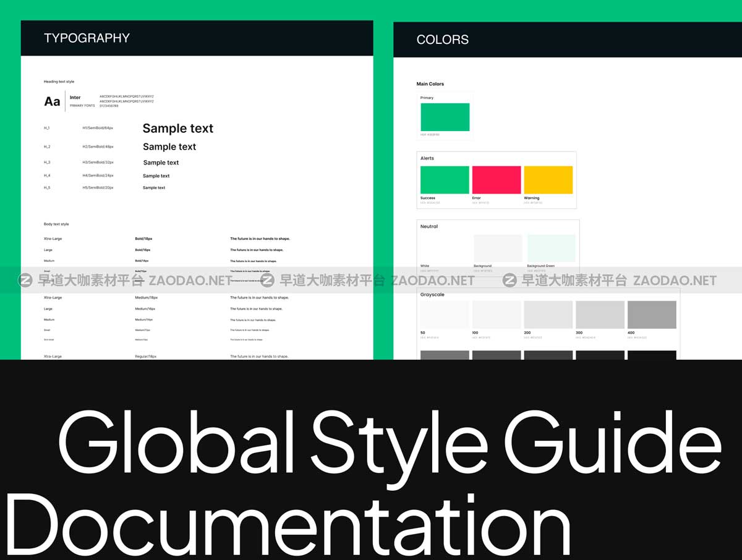Select the 'Heading text style' label
The width and height of the screenshot is (742, 560).
pos(59,82)
